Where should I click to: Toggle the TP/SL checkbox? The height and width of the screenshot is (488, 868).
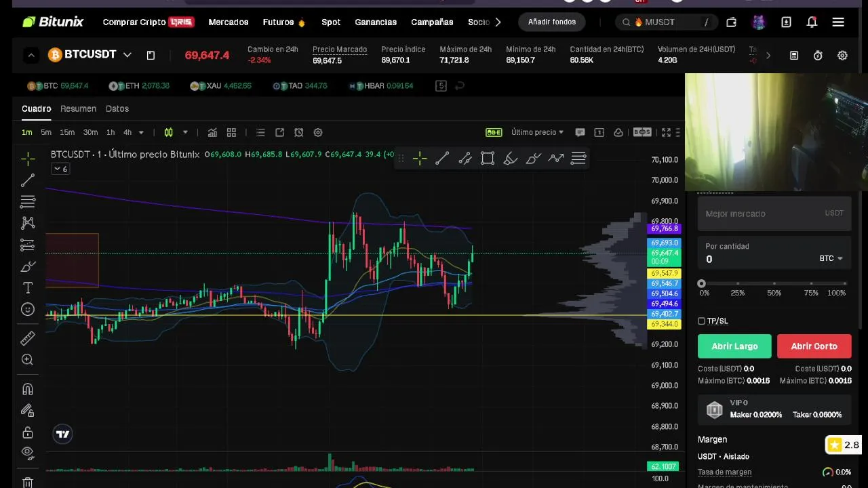point(701,321)
